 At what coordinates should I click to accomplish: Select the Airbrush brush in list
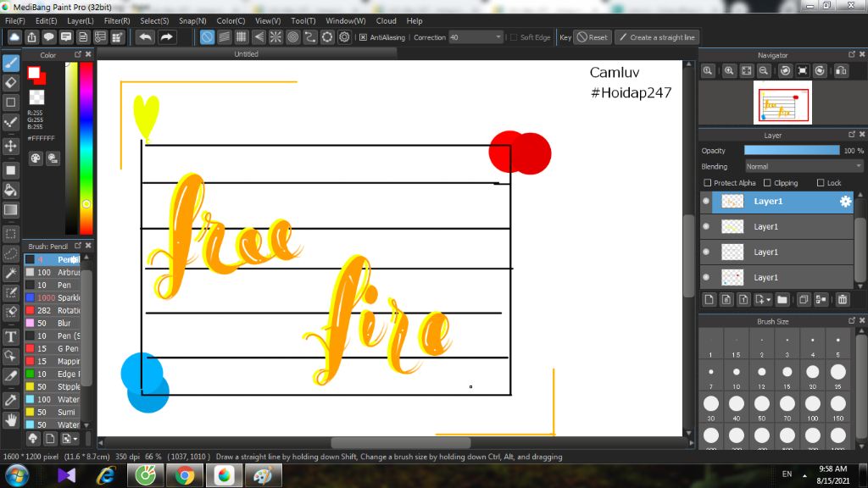tap(53, 272)
